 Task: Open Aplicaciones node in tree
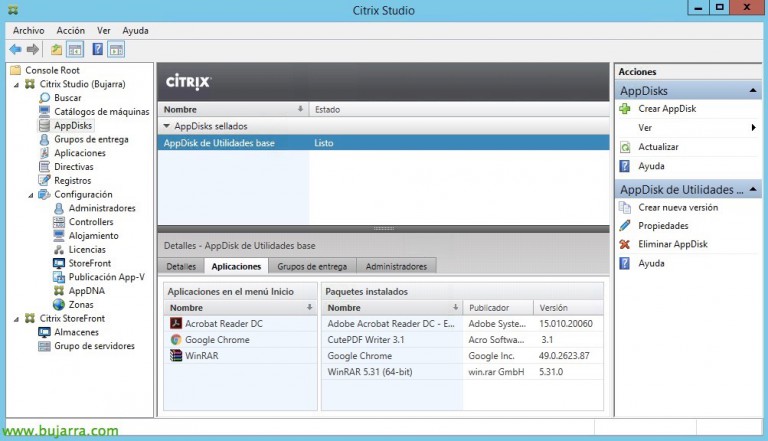80,153
